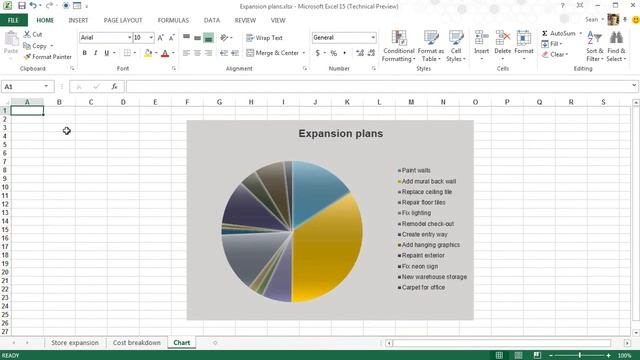Toggle Bold formatting
This screenshot has width=640, height=360.
[x=84, y=53]
